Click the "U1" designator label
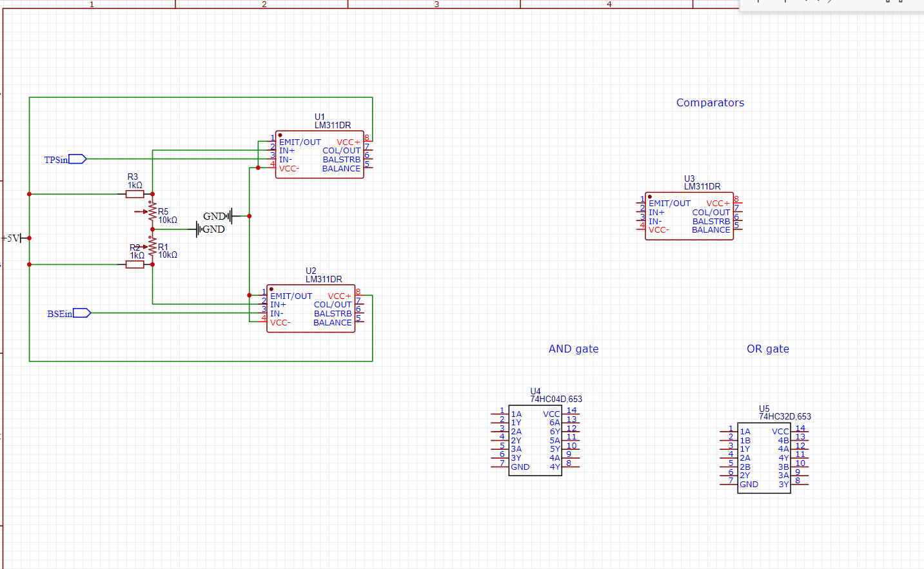The width and height of the screenshot is (924, 569). (x=320, y=117)
